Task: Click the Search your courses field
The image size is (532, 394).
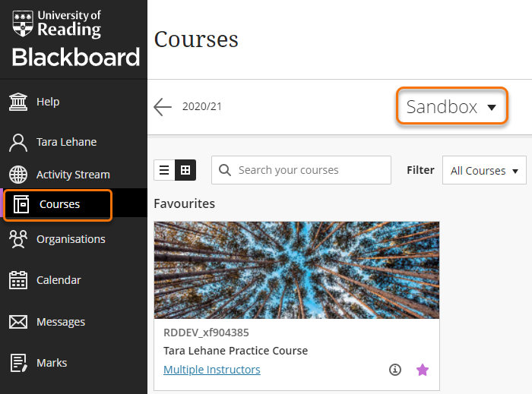Action: pos(309,170)
